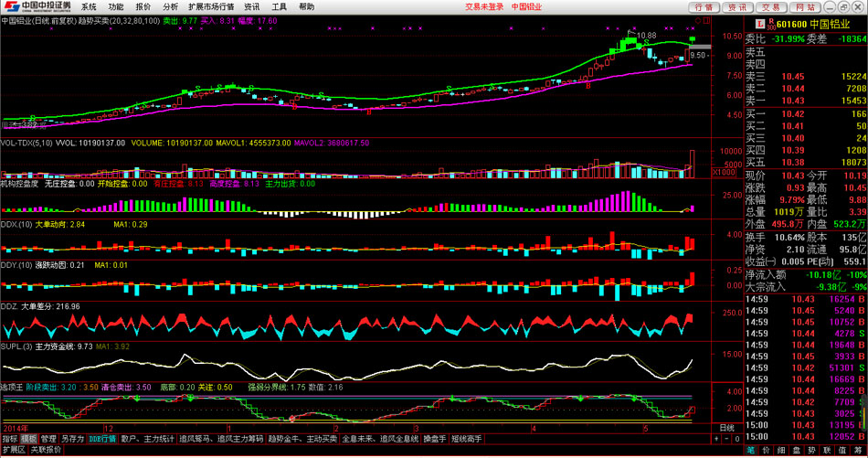Click the X1000 volume unit label
This screenshot has width=868, height=458.
[724, 173]
